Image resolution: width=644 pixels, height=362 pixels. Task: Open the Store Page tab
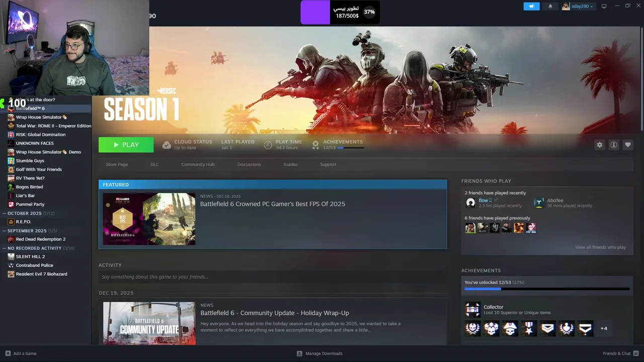117,164
